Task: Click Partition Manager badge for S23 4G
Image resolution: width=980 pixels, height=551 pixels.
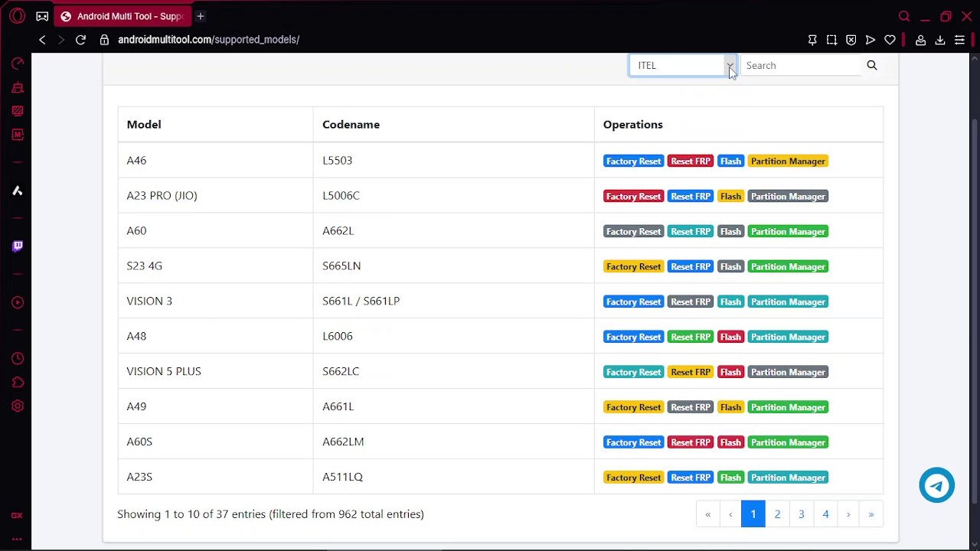Action: pyautogui.click(x=788, y=266)
